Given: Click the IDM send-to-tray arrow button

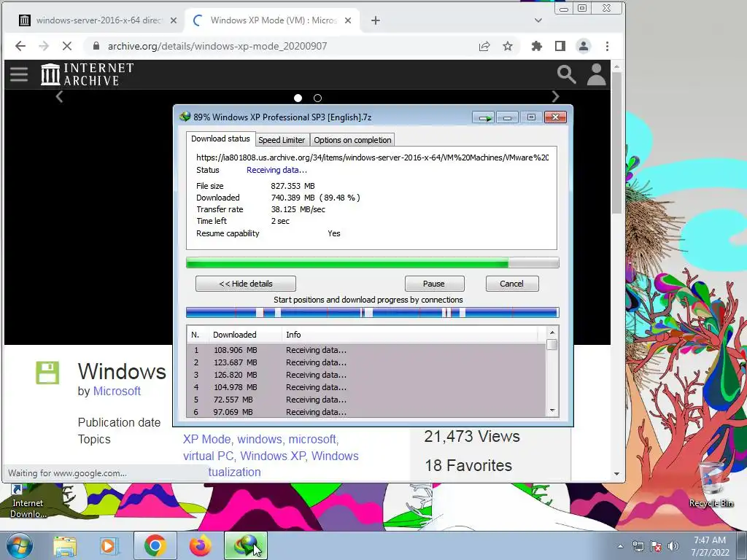Looking at the screenshot, I should point(484,117).
